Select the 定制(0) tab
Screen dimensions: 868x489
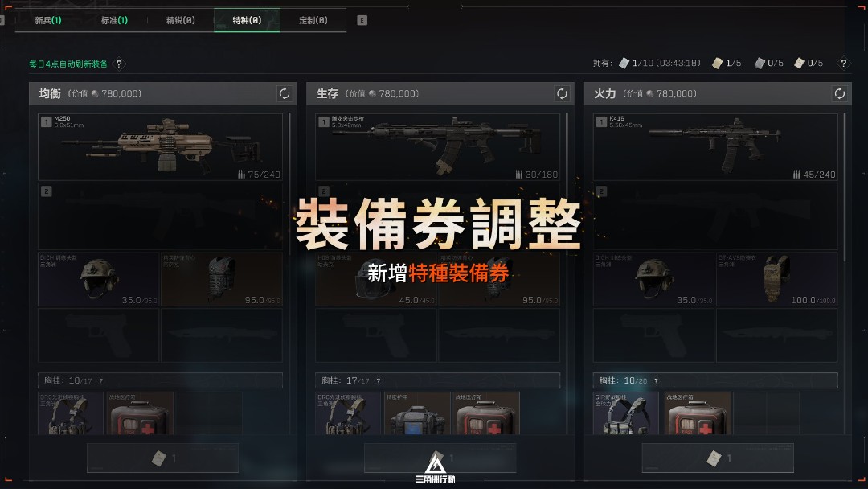tap(313, 20)
